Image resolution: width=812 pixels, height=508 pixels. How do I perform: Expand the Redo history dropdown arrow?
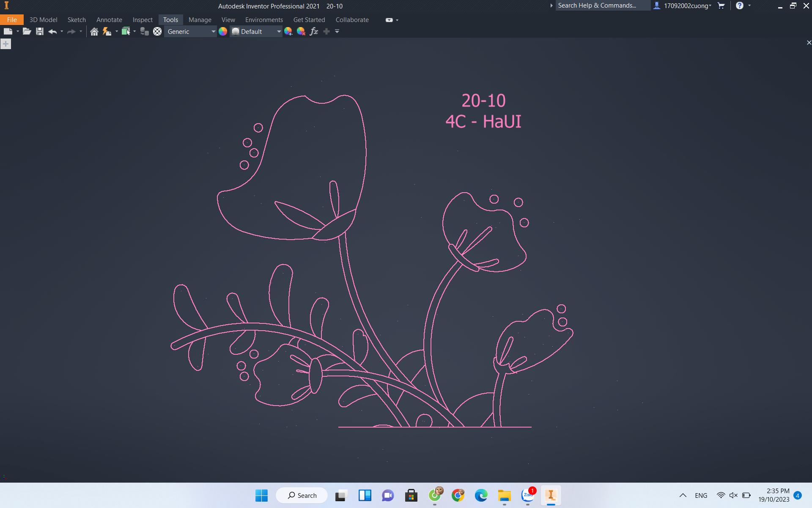coord(81,31)
